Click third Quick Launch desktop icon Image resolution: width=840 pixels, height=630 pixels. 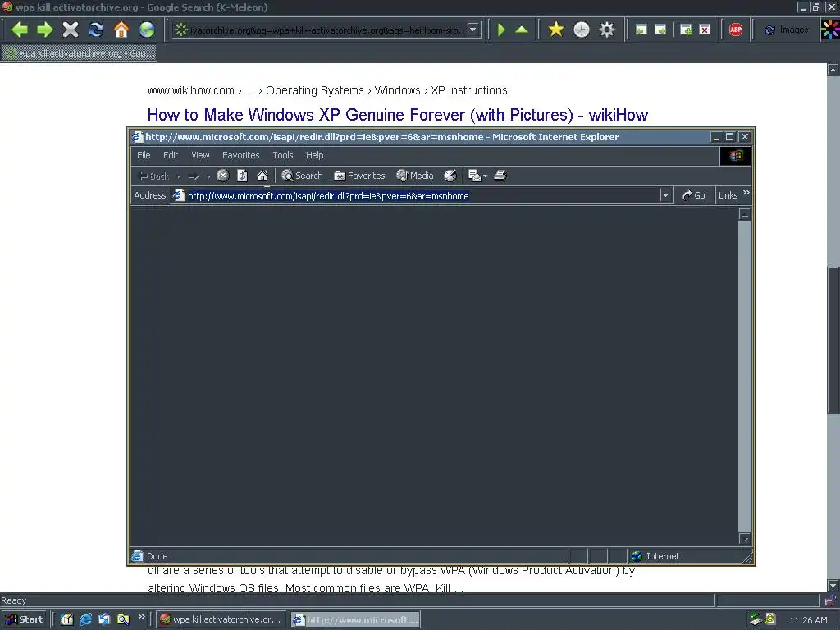coord(104,619)
